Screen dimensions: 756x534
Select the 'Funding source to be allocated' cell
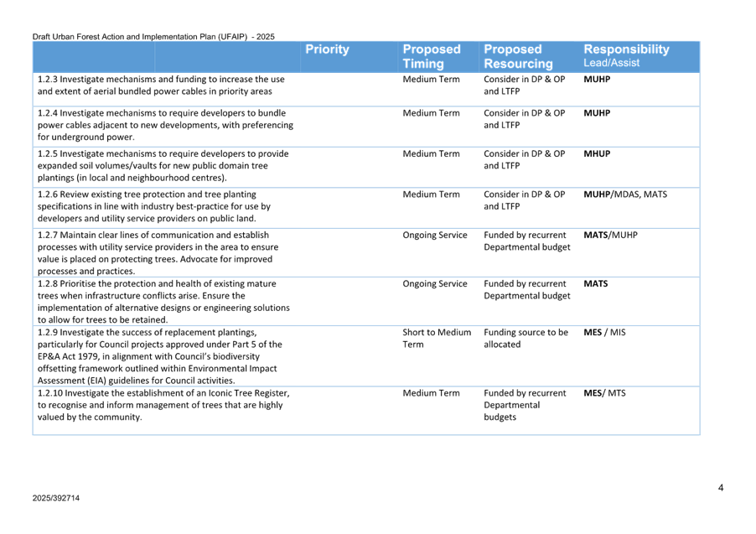coord(526,338)
